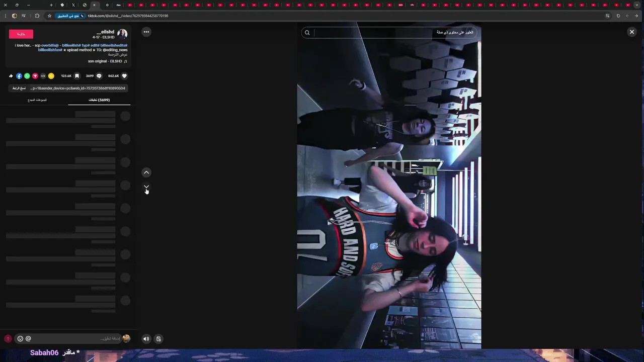This screenshot has width=644, height=362.
Task: Share the video to WhatsApp
Action: coord(27,76)
